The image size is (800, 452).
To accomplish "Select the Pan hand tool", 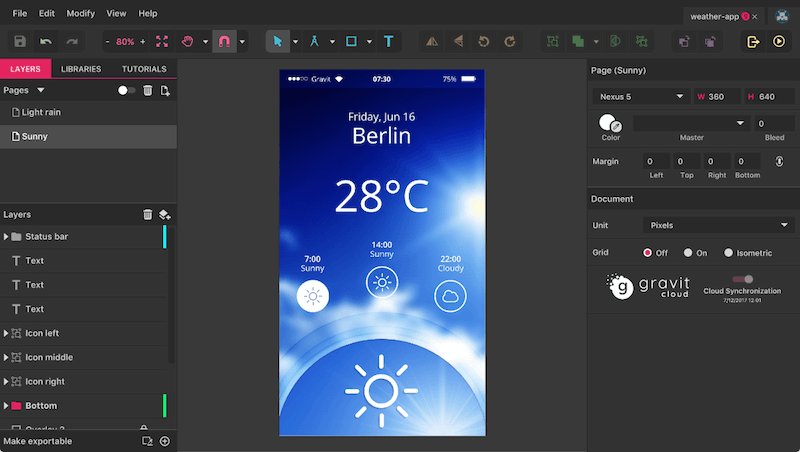I will [x=188, y=41].
